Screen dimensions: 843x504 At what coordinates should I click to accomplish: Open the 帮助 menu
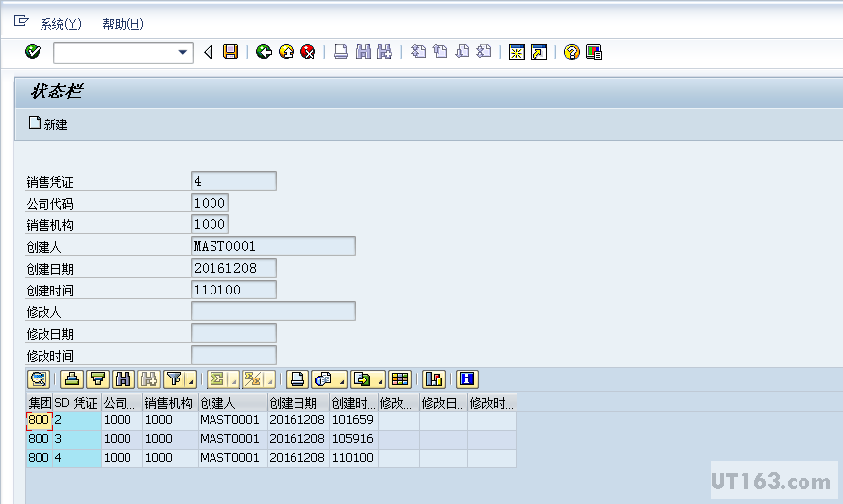coord(123,24)
